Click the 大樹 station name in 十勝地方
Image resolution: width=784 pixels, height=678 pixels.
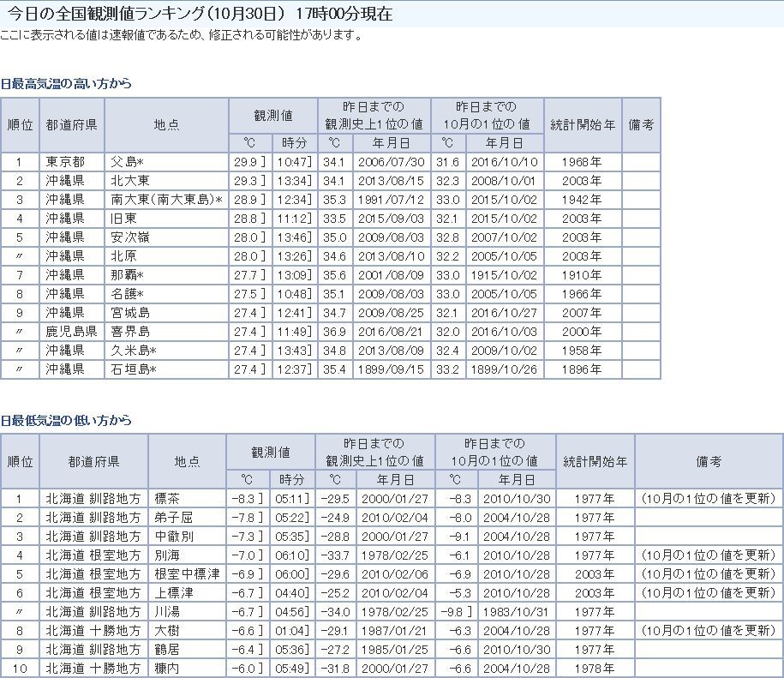tap(166, 630)
